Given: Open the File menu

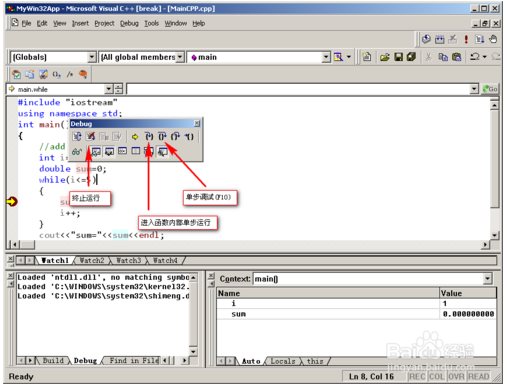Looking at the screenshot, I should coord(26,23).
